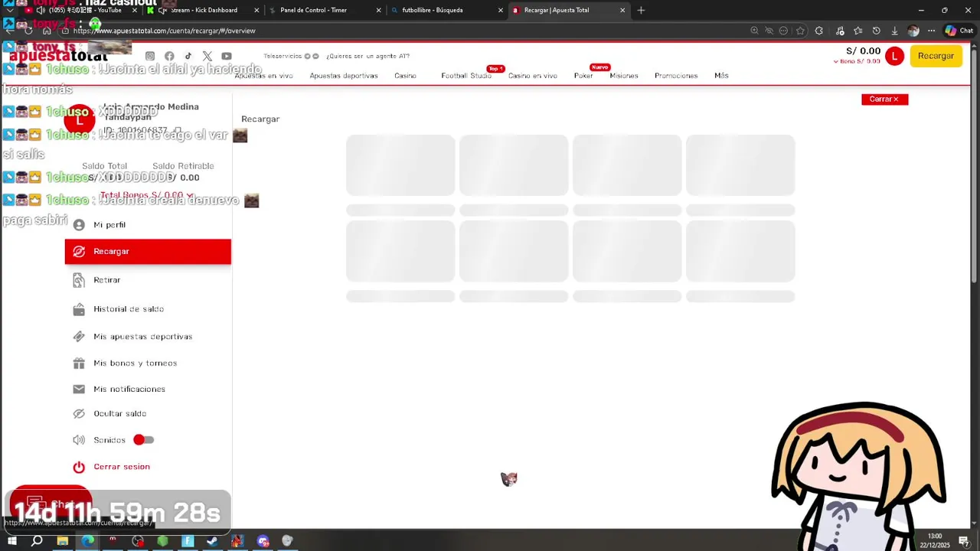The width and height of the screenshot is (980, 551).
Task: Toggle the Teleservicios switch icons
Action: pyautogui.click(x=311, y=56)
